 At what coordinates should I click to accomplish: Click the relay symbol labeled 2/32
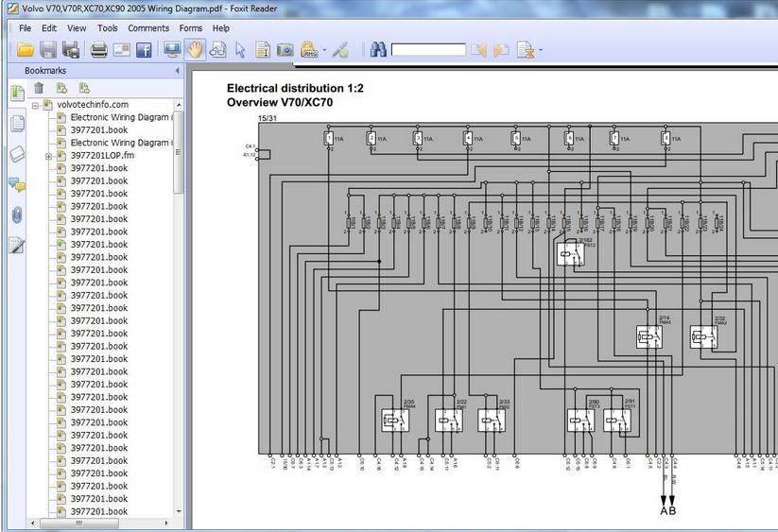[703, 337]
